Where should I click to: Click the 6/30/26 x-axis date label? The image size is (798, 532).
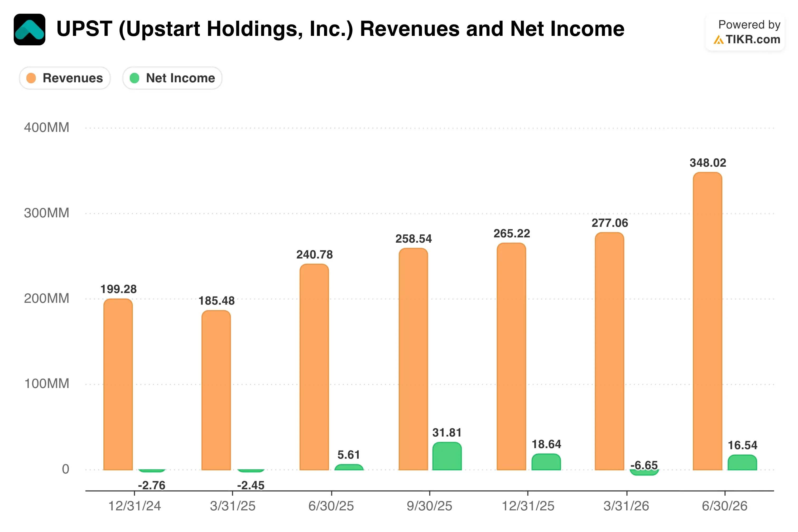point(724,506)
